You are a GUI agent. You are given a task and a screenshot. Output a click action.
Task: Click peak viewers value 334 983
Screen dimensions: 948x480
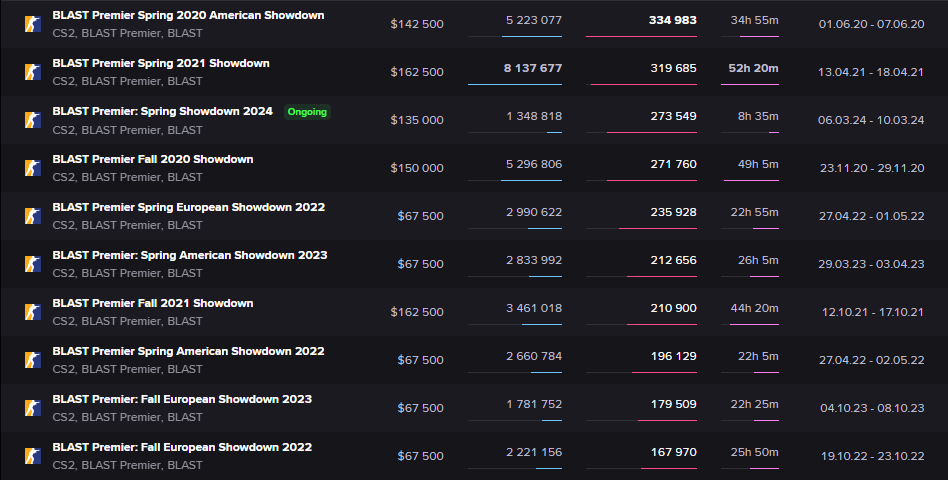672,20
